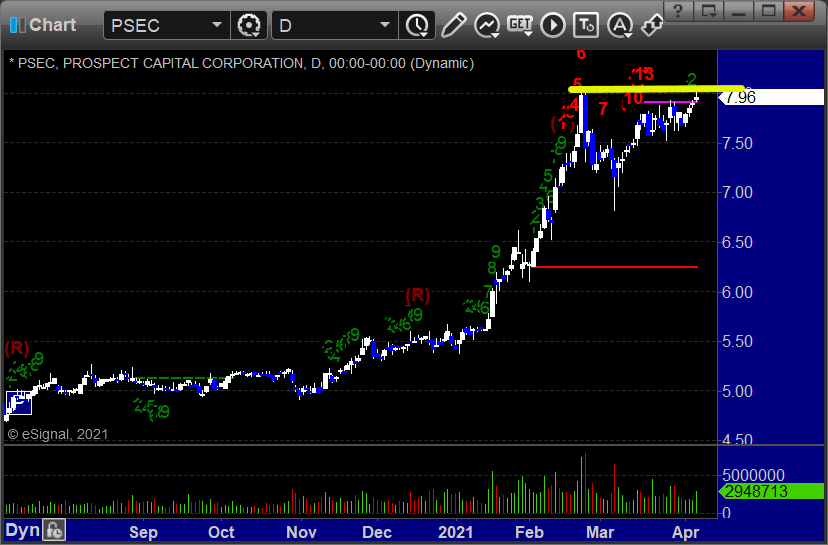Open the question mark help button
Image resolution: width=828 pixels, height=545 pixels.
click(679, 11)
